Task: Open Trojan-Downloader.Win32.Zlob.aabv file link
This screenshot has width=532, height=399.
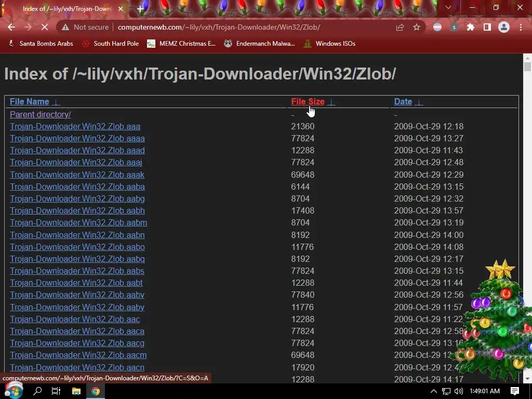Action: 77,295
